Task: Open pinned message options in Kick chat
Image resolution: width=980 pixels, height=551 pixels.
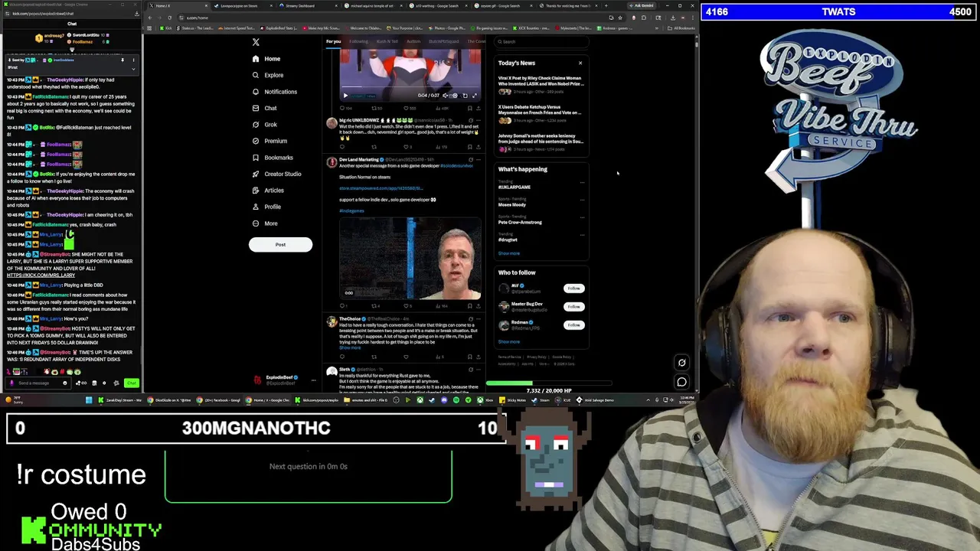Action: pyautogui.click(x=133, y=60)
